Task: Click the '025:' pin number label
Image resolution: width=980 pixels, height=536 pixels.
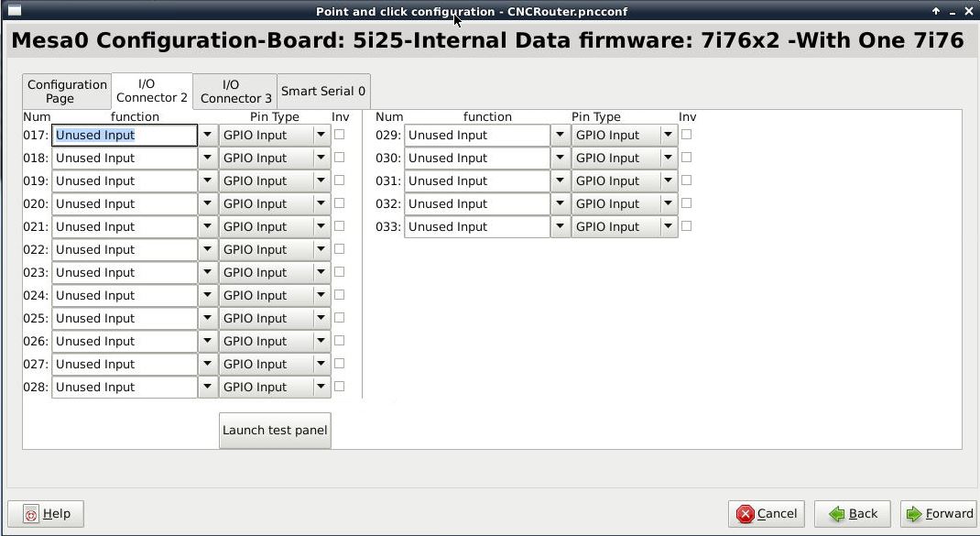Action: tap(36, 318)
